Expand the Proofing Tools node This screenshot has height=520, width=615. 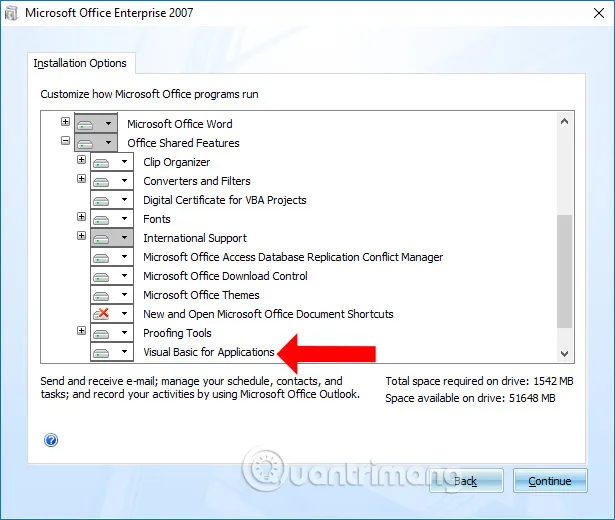82,331
